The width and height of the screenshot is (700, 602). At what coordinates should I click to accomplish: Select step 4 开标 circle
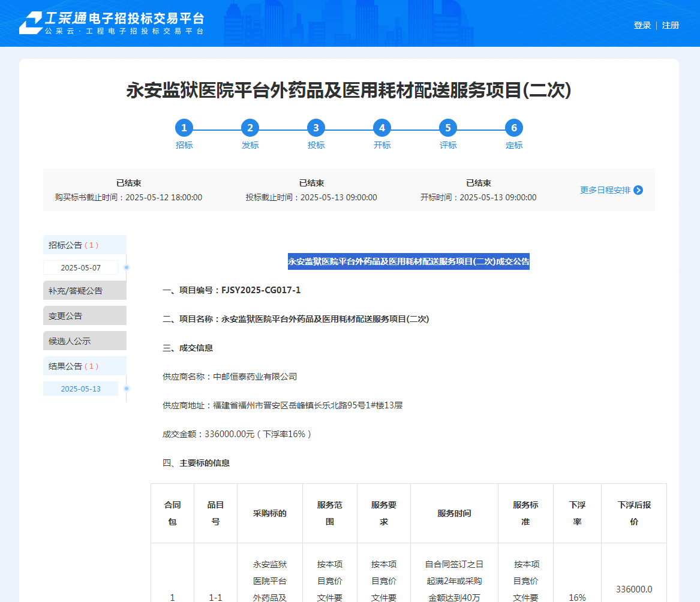pos(382,128)
